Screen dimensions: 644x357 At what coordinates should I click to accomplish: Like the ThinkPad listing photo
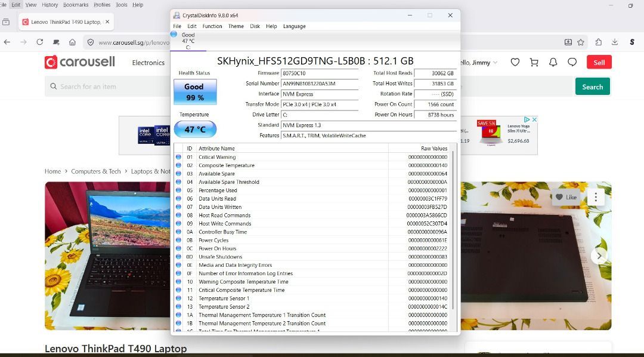tap(566, 197)
